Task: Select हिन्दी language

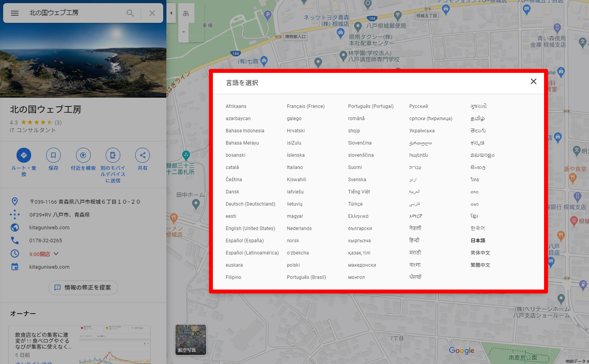Action: pyautogui.click(x=414, y=241)
